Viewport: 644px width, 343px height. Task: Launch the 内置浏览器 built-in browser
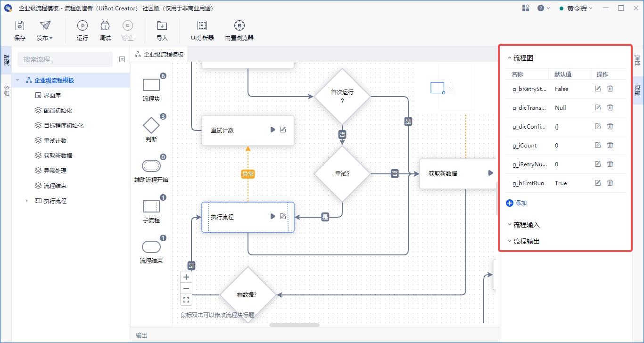pyautogui.click(x=239, y=31)
